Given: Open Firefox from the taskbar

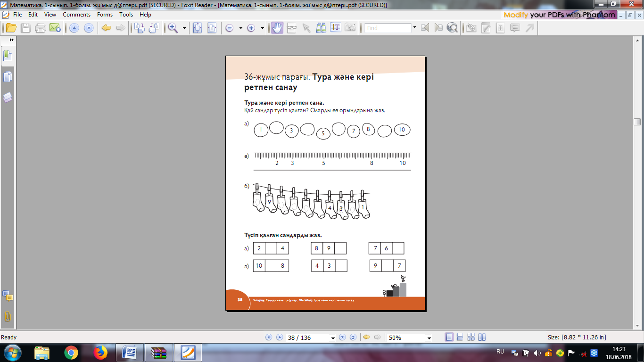Looking at the screenshot, I should 100,353.
